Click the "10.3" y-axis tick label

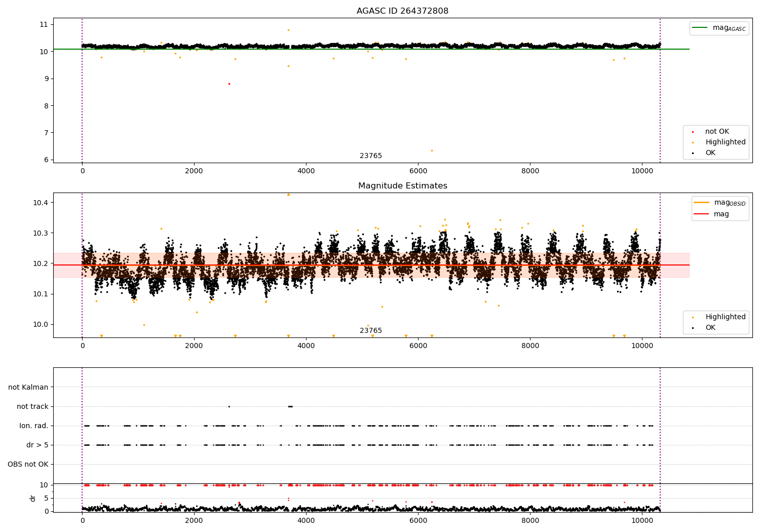coord(41,233)
